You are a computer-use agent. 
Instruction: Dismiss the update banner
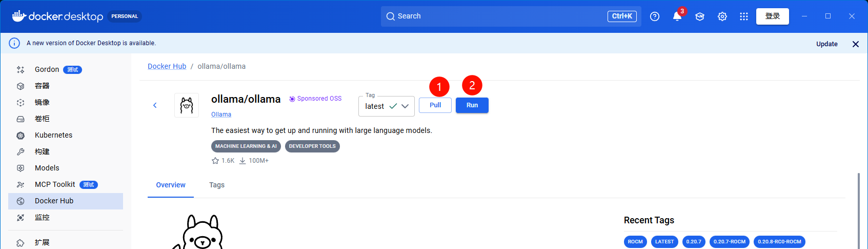coord(856,44)
